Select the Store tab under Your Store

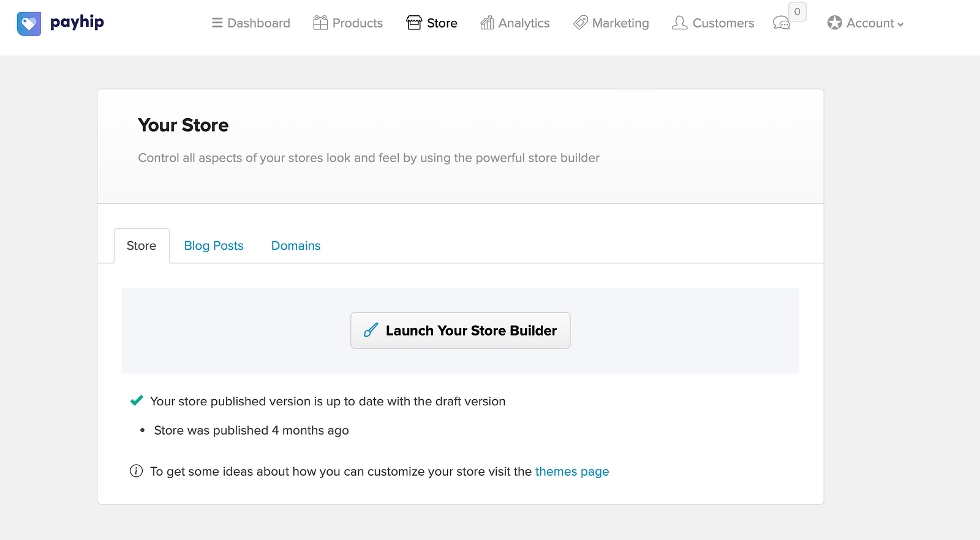[141, 246]
